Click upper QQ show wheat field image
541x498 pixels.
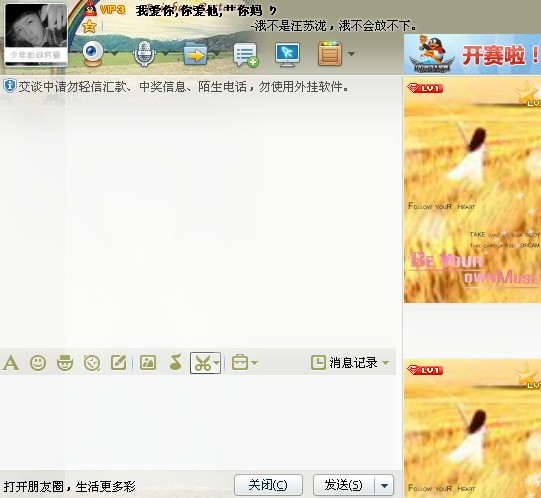click(x=472, y=190)
